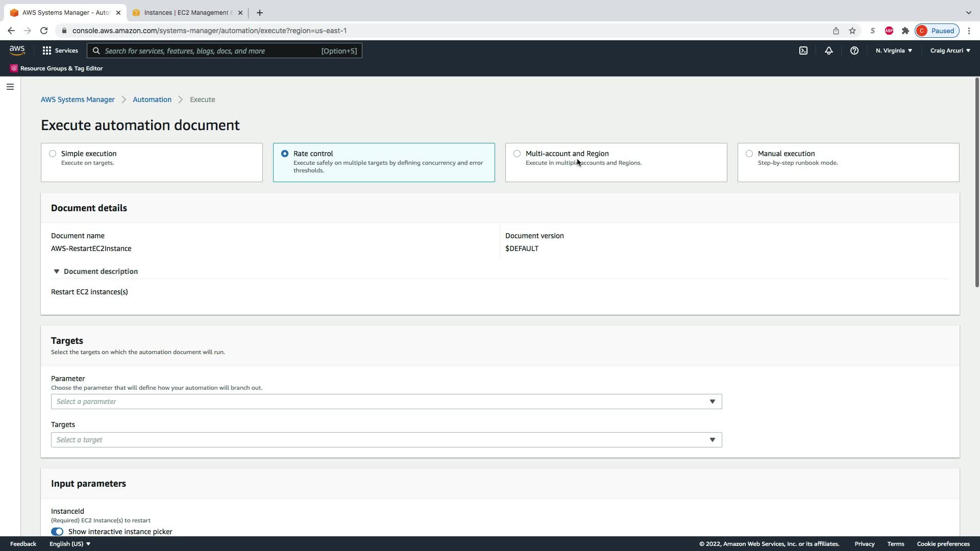Open the N. Virginia region menu
The image size is (980, 551).
[894, 51]
